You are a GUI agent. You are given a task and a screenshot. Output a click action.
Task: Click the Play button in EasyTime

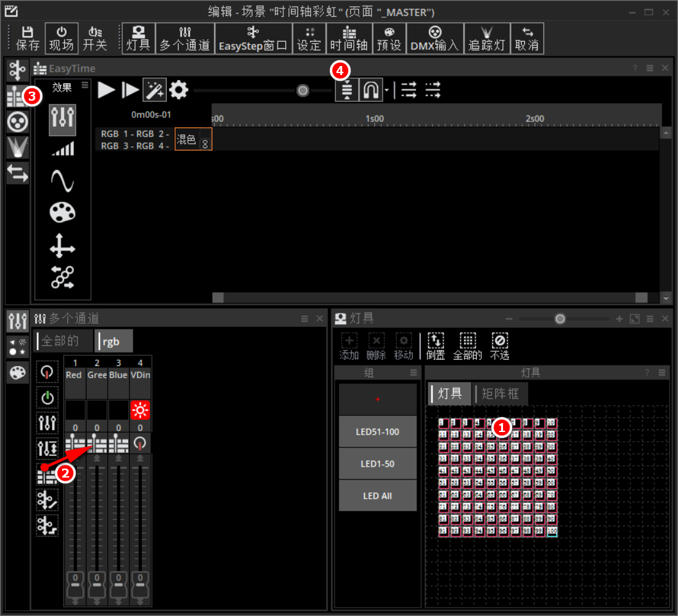pos(106,90)
